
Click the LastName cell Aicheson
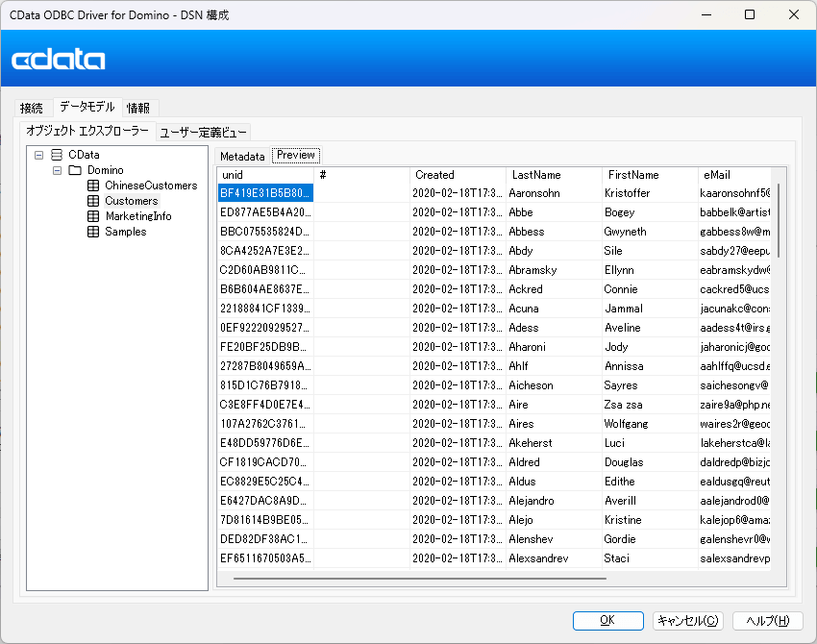[554, 386]
